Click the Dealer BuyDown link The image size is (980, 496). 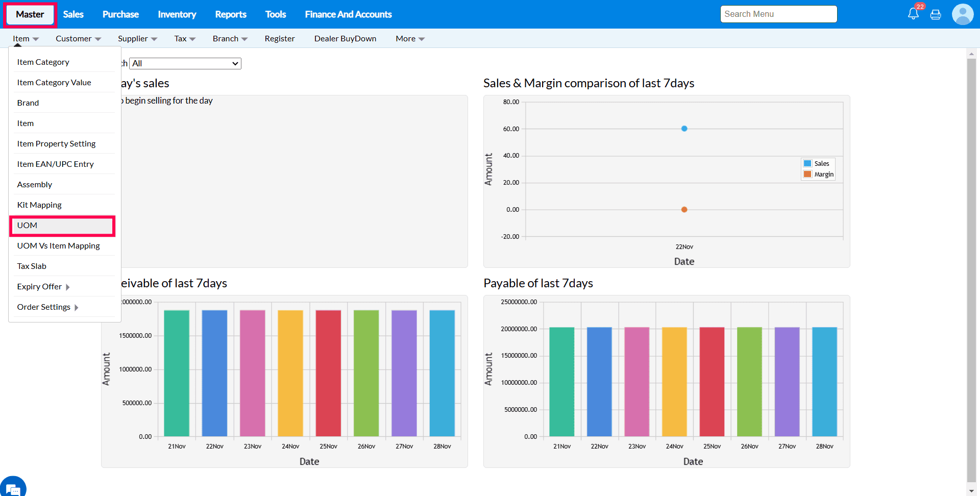click(345, 39)
